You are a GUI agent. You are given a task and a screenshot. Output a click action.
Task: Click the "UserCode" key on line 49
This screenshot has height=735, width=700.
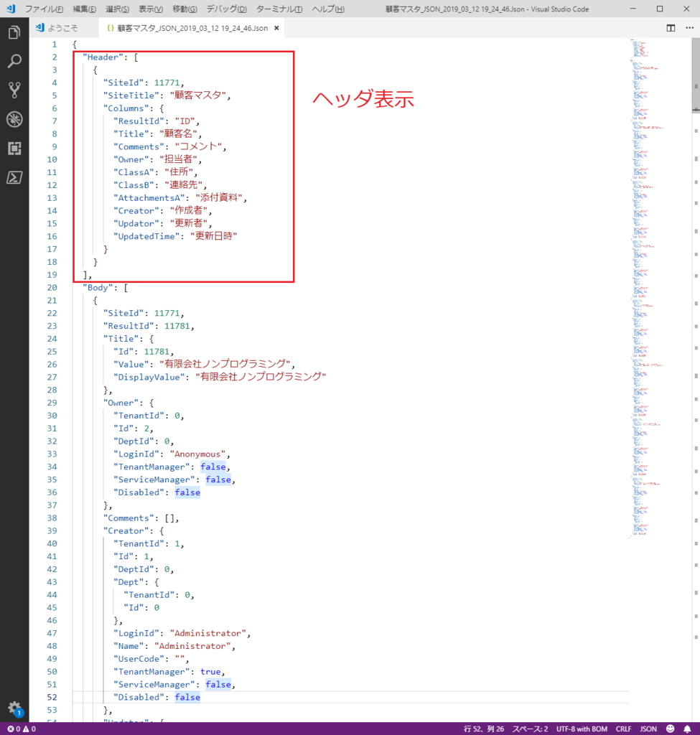[x=139, y=659]
